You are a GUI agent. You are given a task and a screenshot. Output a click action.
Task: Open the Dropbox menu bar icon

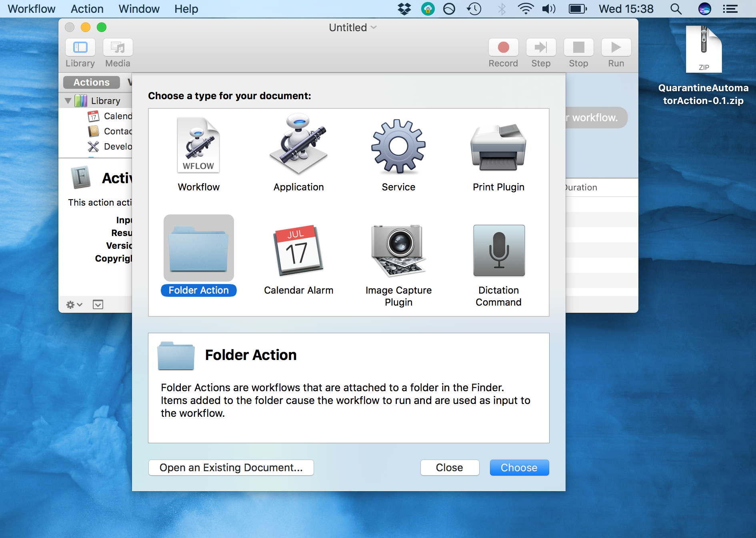pos(404,9)
